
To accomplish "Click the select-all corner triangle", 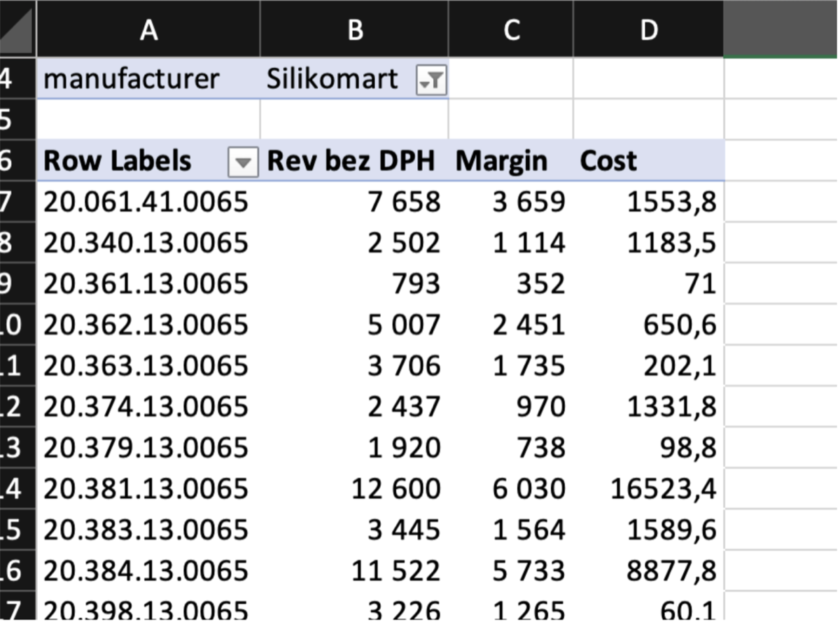I will 17,29.
